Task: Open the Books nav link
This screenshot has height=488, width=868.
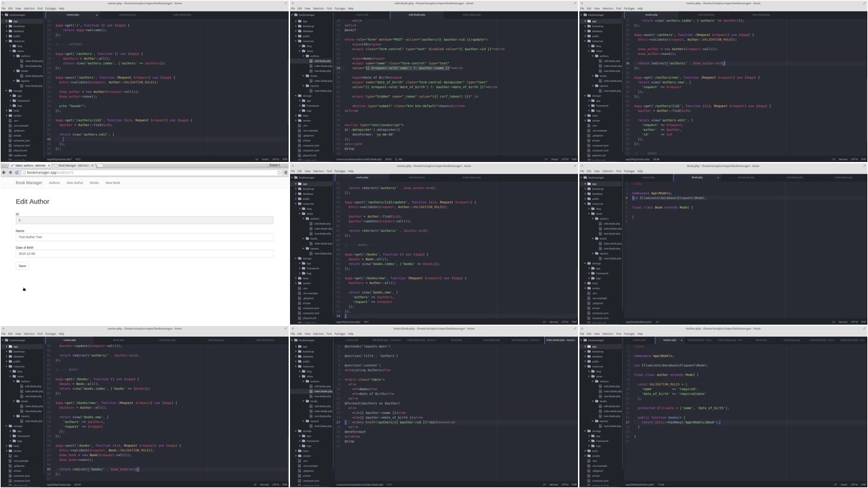Action: 94,183
